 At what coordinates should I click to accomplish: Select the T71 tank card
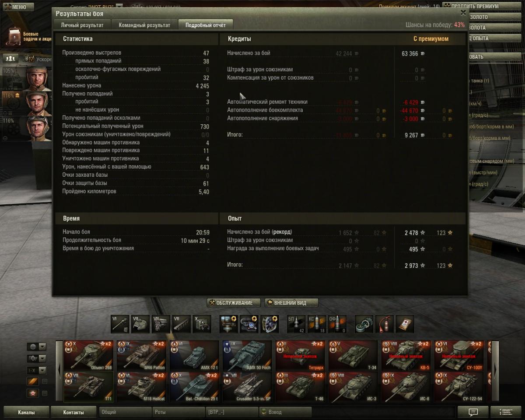89,387
